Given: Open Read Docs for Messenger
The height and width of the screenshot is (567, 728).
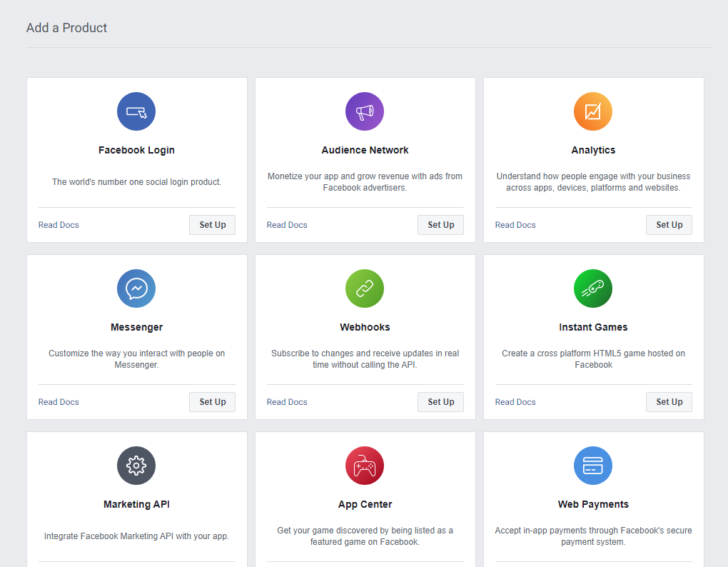Looking at the screenshot, I should [x=59, y=402].
